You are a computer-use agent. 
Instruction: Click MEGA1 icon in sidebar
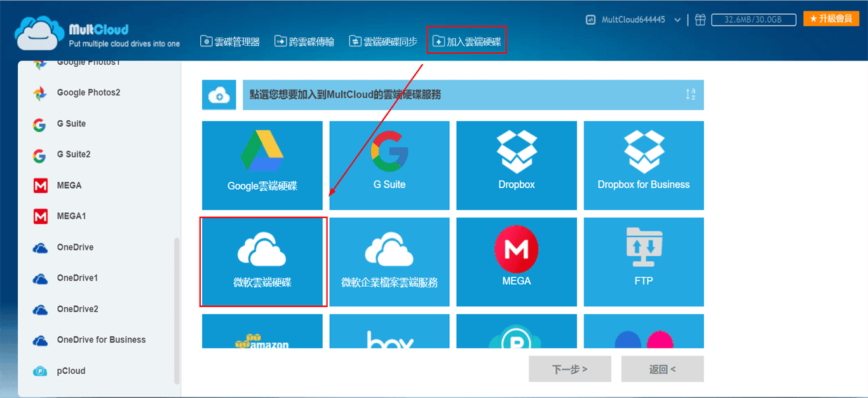click(40, 217)
